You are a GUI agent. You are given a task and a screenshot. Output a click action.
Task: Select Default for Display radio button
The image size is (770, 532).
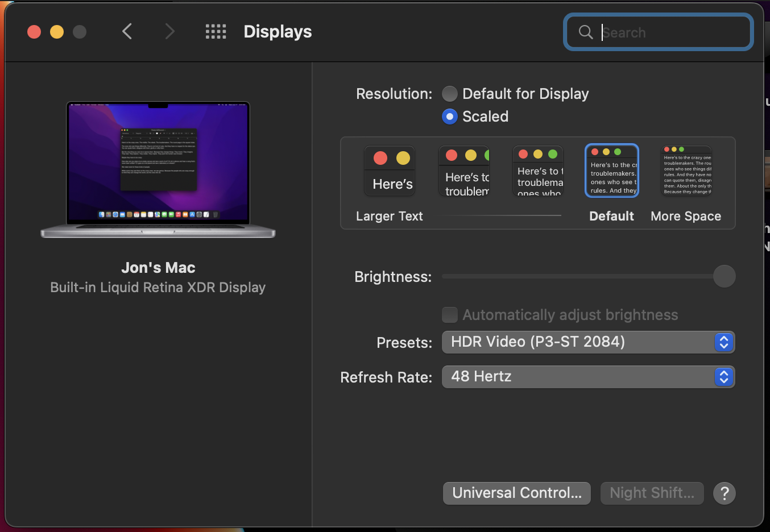(x=450, y=94)
